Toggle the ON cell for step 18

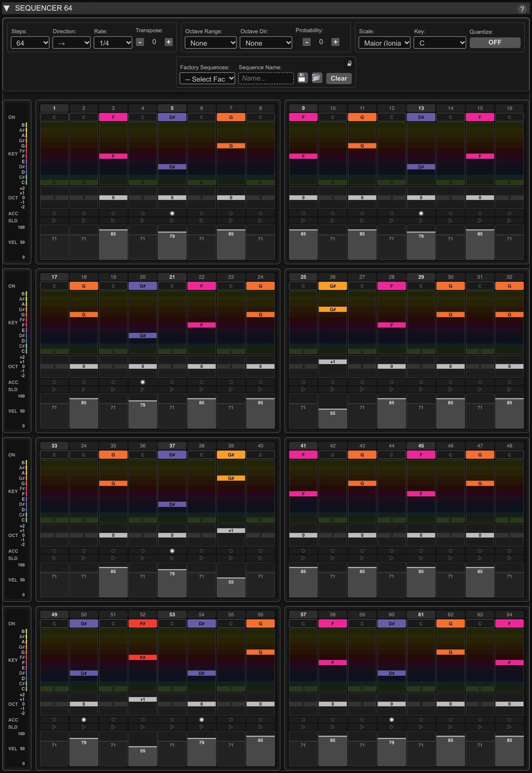(84, 286)
